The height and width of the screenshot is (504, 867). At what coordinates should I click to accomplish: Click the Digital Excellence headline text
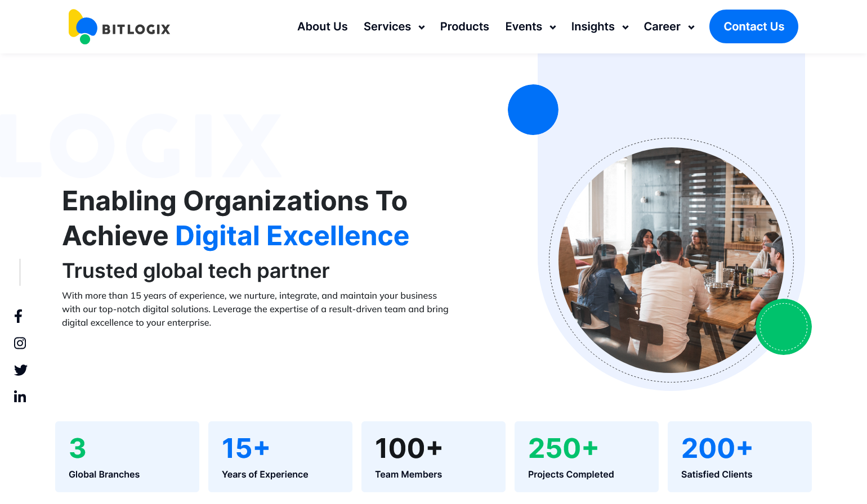[292, 236]
